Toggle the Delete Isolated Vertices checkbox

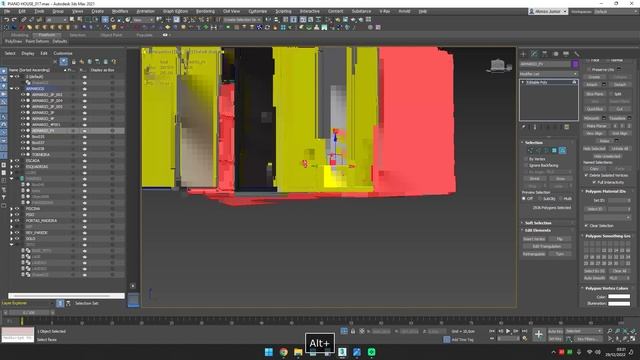tap(587, 175)
